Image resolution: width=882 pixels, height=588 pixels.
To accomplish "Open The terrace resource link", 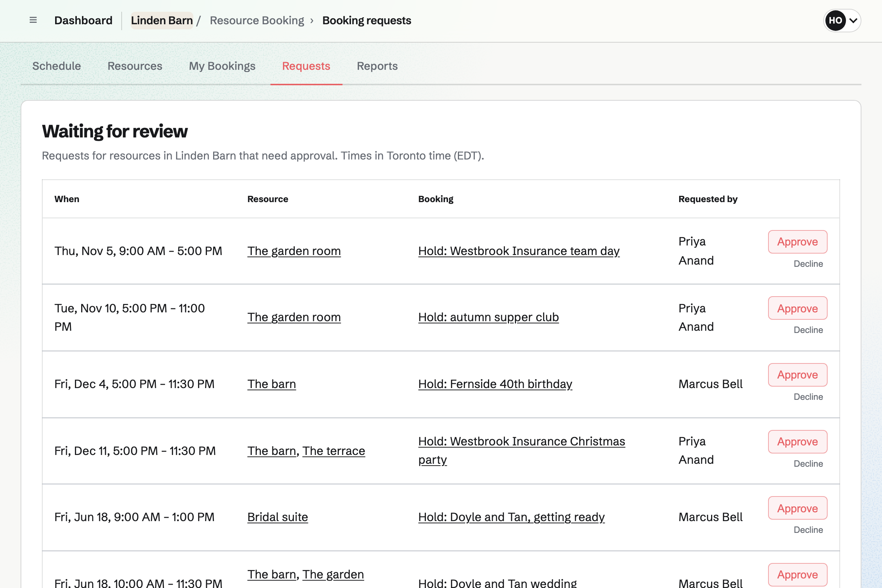I will (x=334, y=451).
